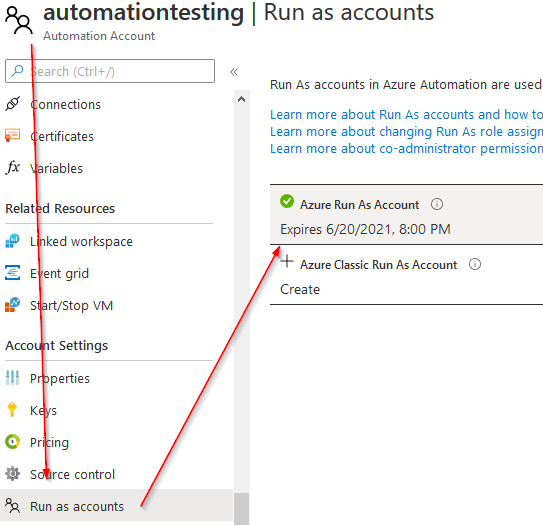Click the search magnifier icon
This screenshot has width=543, height=525.
click(17, 71)
